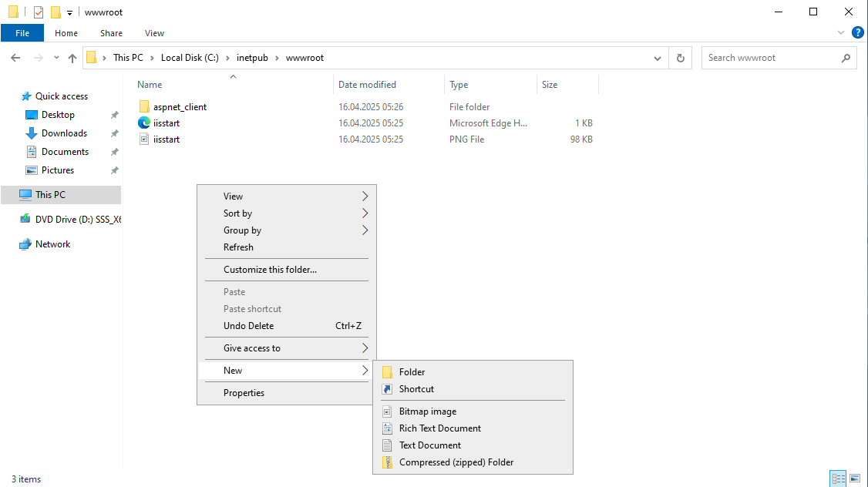Click the pin icon next to Desktop

(x=114, y=115)
